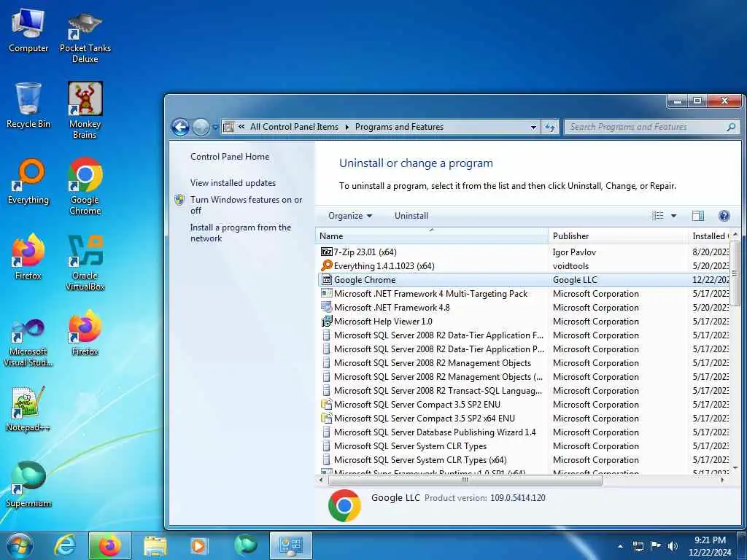Open the Action Center flag icon

coord(656,546)
